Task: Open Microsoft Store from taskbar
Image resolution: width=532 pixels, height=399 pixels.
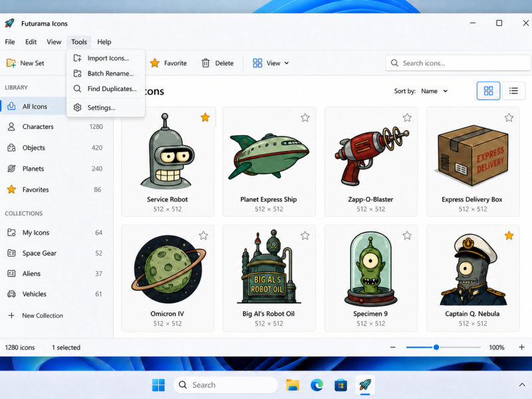Action: pos(340,385)
